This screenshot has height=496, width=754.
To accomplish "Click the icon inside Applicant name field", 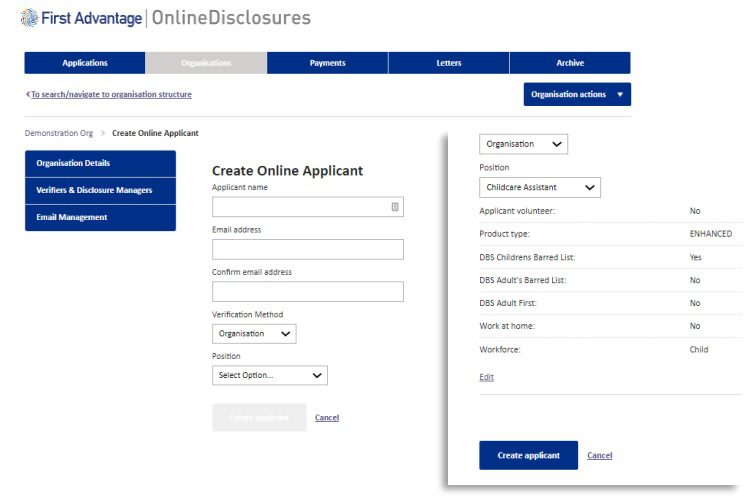I will pyautogui.click(x=395, y=207).
